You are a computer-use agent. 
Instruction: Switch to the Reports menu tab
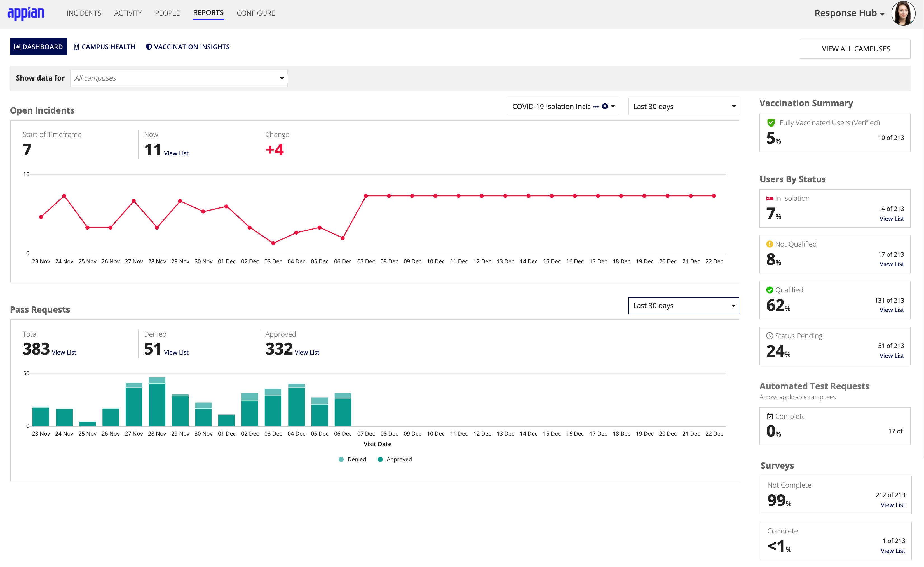(x=208, y=13)
